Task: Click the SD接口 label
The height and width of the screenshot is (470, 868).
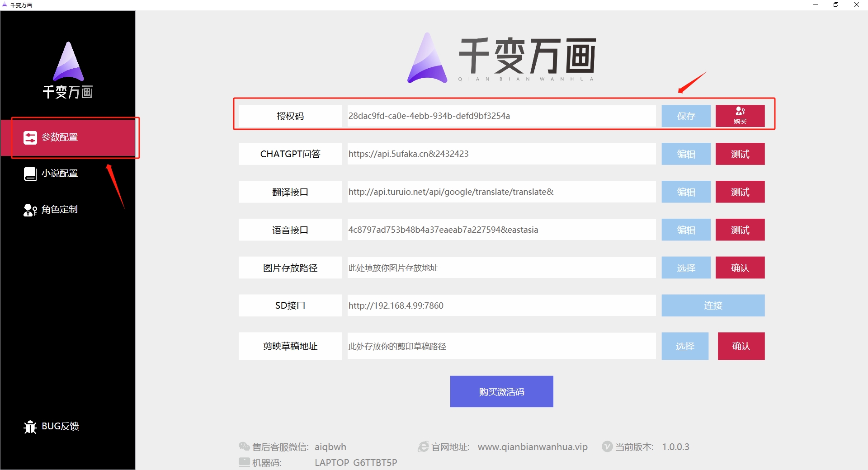Action: tap(290, 305)
